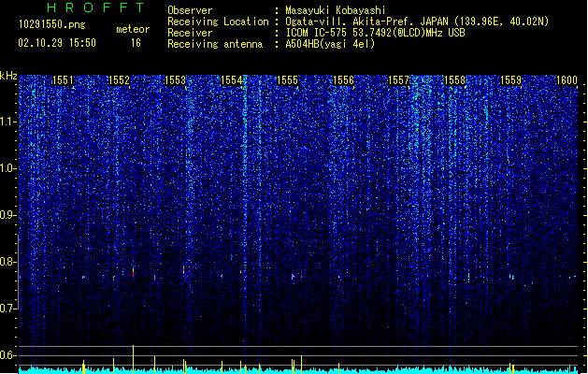Image resolution: width=588 pixels, height=374 pixels.
Task: Click the 1.0 kHz axis label
Action: click(x=7, y=169)
